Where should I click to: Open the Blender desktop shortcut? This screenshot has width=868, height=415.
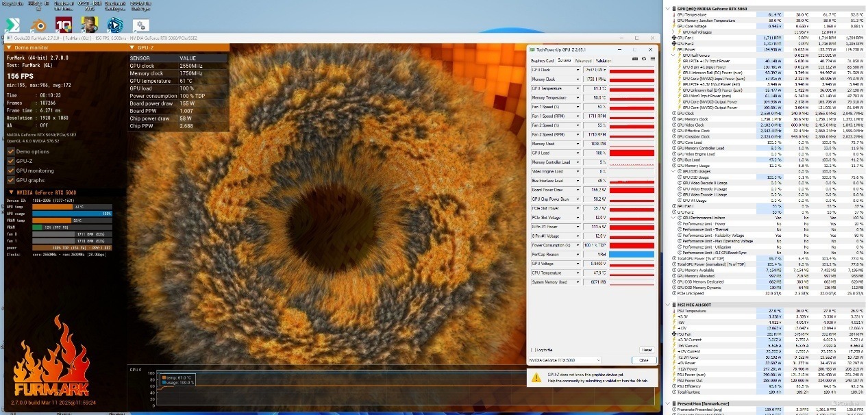click(x=38, y=25)
